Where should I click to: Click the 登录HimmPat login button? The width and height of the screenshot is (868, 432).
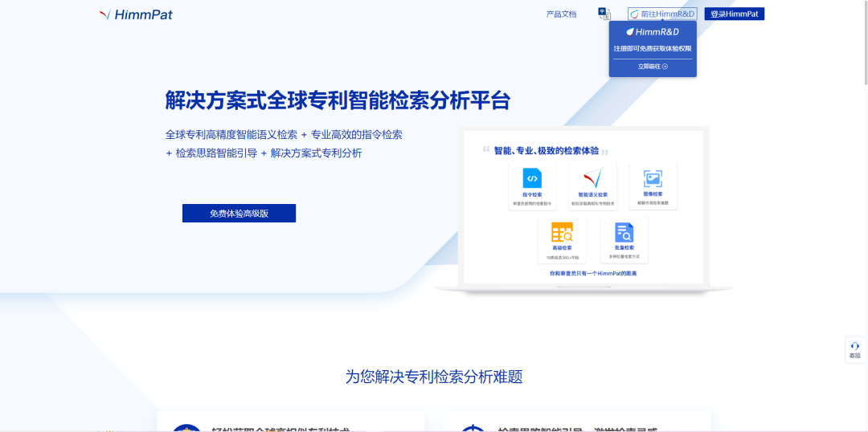point(734,14)
